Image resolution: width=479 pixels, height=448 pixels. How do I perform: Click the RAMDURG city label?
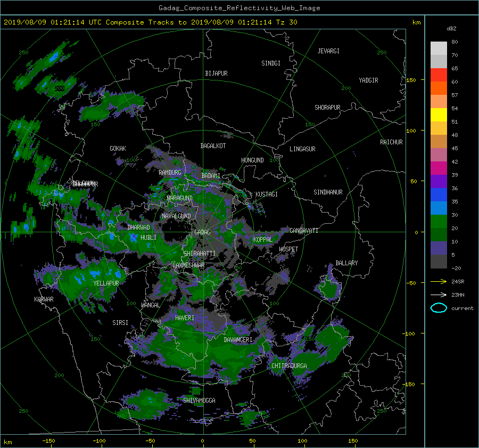170,173
